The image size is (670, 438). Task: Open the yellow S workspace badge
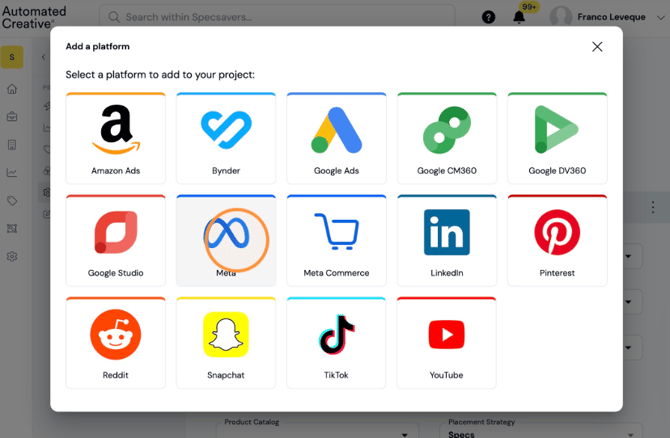point(12,57)
